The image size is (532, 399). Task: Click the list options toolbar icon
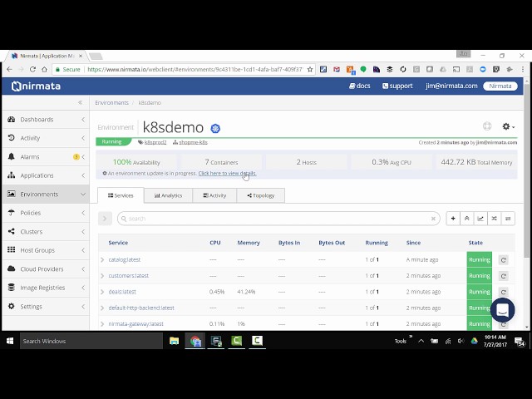point(508,219)
